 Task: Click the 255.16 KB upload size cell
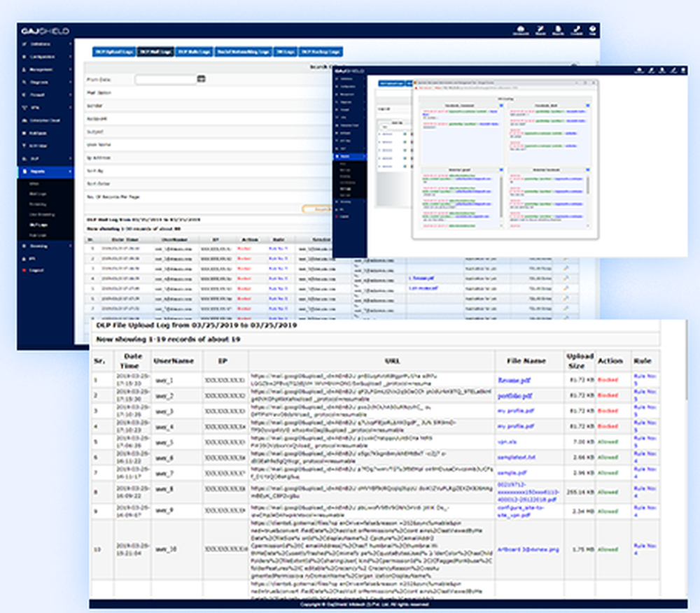pos(580,492)
